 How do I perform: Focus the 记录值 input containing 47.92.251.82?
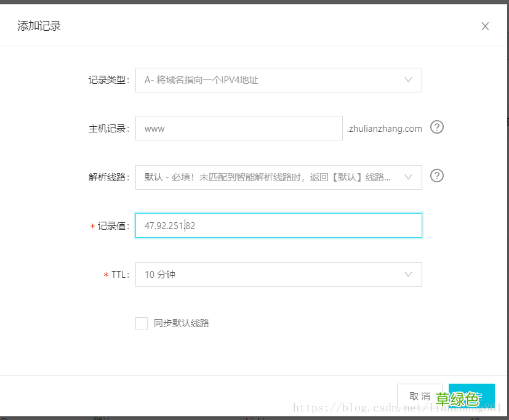point(277,225)
